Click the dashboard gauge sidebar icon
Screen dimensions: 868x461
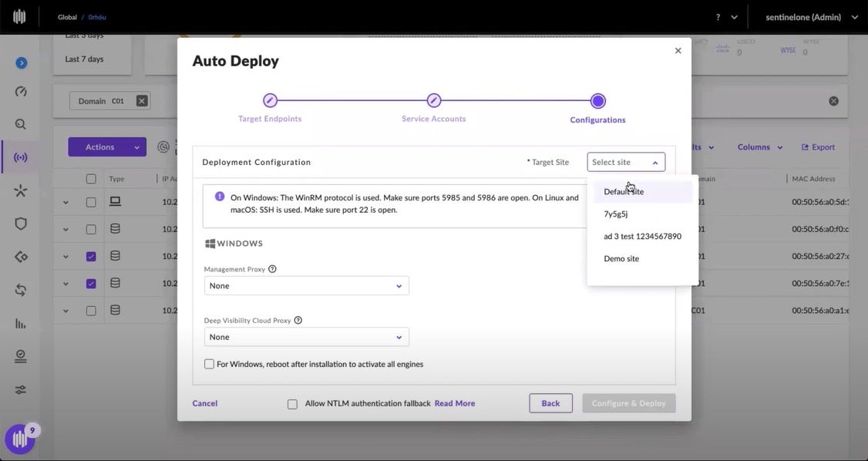coord(21,92)
